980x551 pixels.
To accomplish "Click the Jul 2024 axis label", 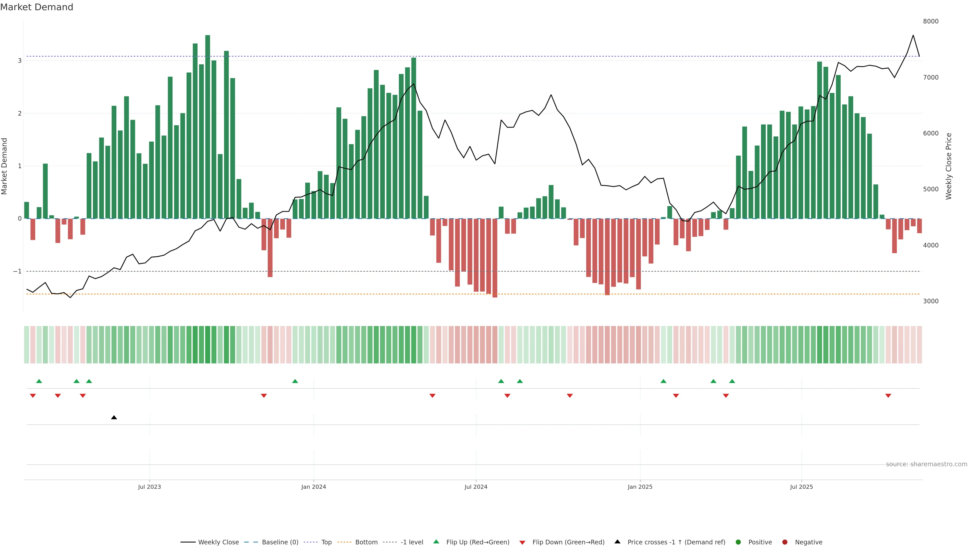I will point(475,487).
